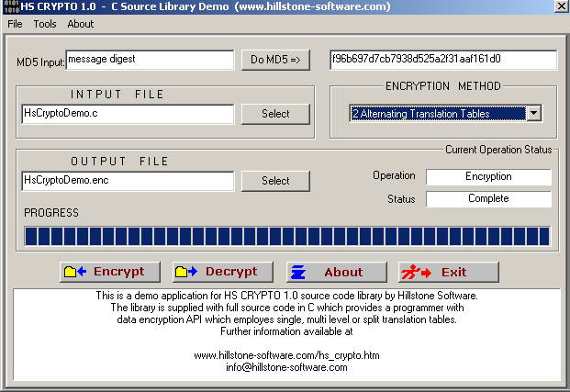Click the PROGRESS label
570x392 pixels.
pos(51,213)
